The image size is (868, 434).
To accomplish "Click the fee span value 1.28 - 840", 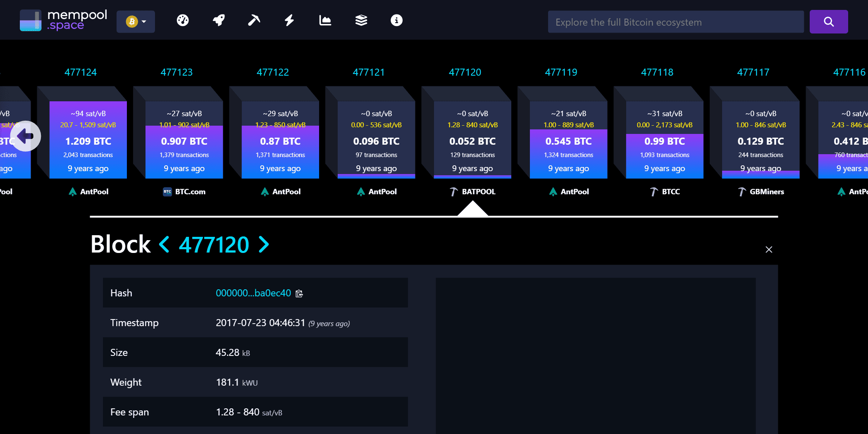I will (238, 412).
